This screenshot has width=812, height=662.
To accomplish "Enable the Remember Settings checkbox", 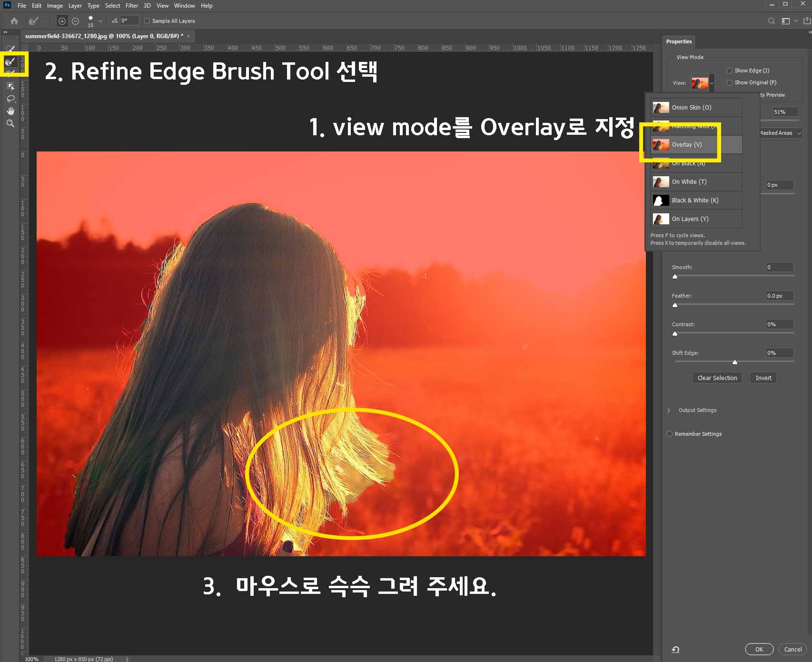I will [x=670, y=434].
